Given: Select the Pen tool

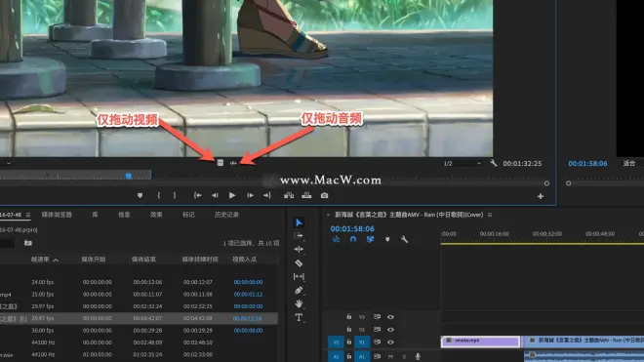Looking at the screenshot, I should [299, 291].
